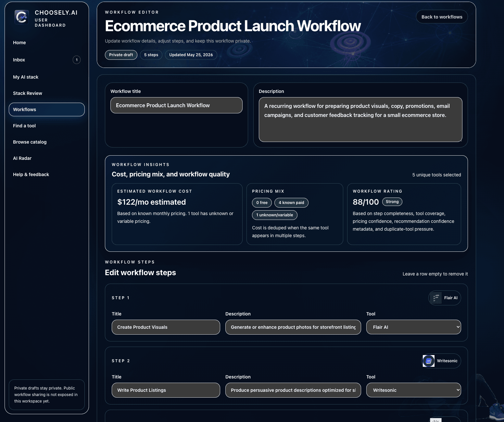This screenshot has width=504, height=422.
Task: Click the Flair AI badge label in Step 1
Action: pyautogui.click(x=451, y=298)
